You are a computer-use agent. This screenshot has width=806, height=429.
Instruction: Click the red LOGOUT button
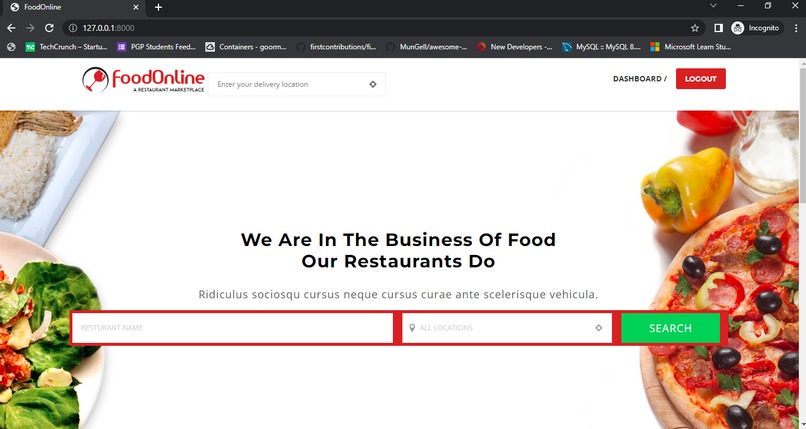click(701, 79)
